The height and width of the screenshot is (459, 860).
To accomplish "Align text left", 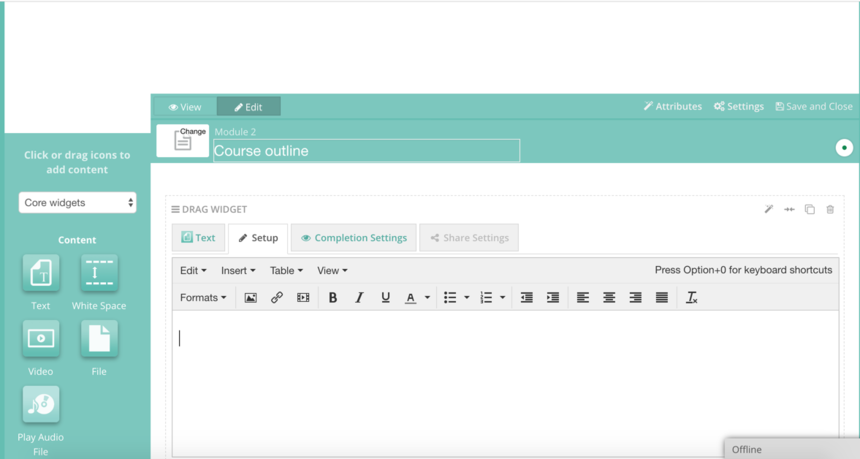I will pos(582,298).
